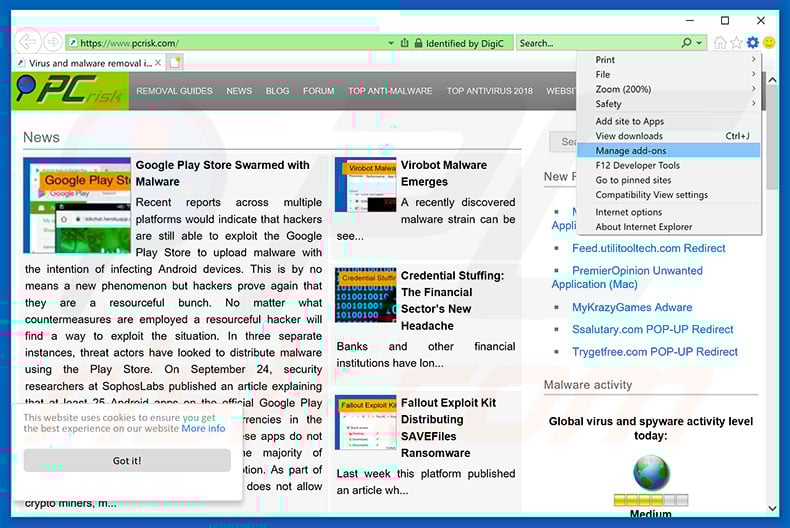Open Tools gear icon menu
The height and width of the screenshot is (528, 790).
point(753,43)
